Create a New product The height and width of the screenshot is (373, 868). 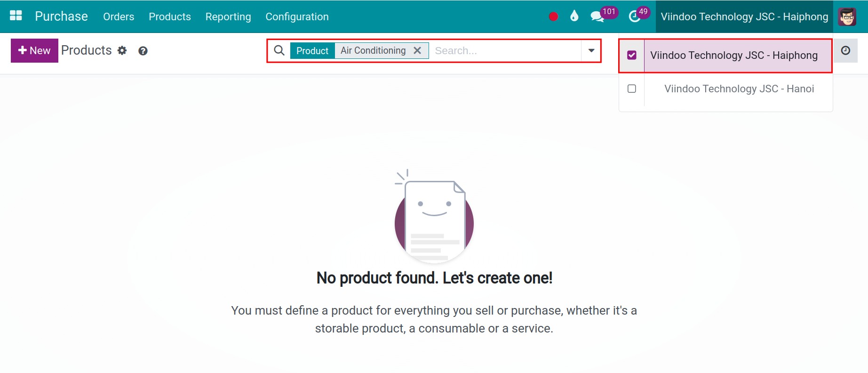pyautogui.click(x=34, y=50)
